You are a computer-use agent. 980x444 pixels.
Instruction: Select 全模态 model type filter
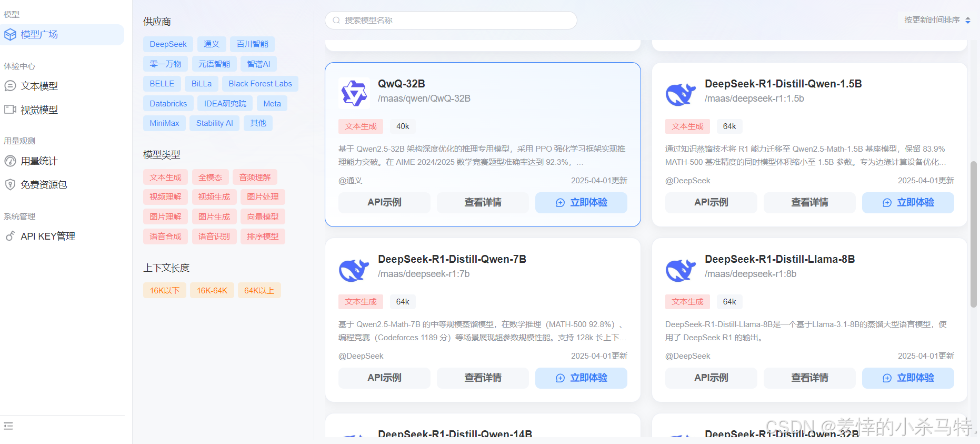(210, 177)
